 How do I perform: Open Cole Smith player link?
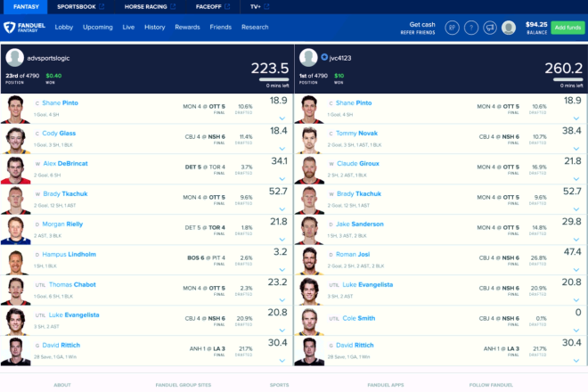pos(359,318)
